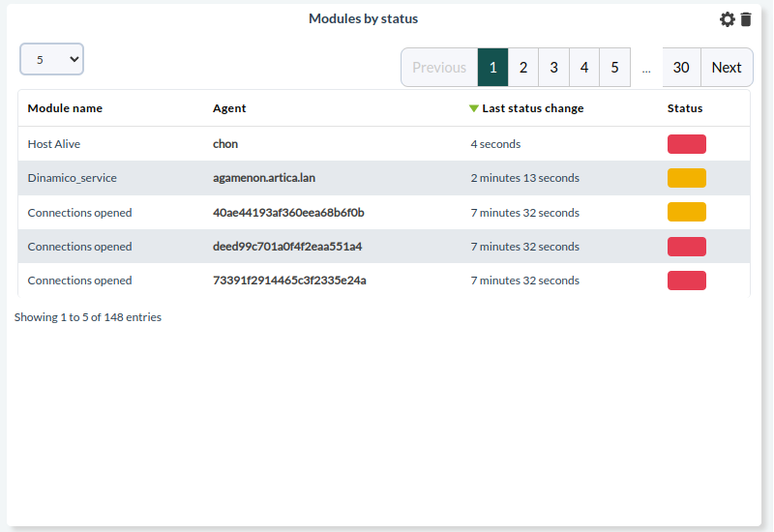774x532 pixels.
Task: Sort by Last status change header text
Action: (533, 108)
